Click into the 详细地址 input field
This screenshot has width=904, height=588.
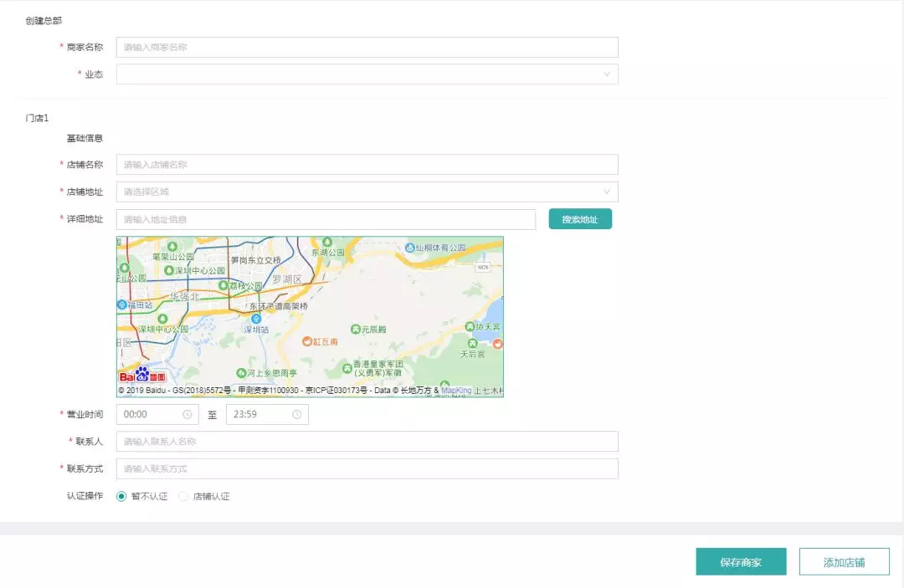pyautogui.click(x=326, y=219)
